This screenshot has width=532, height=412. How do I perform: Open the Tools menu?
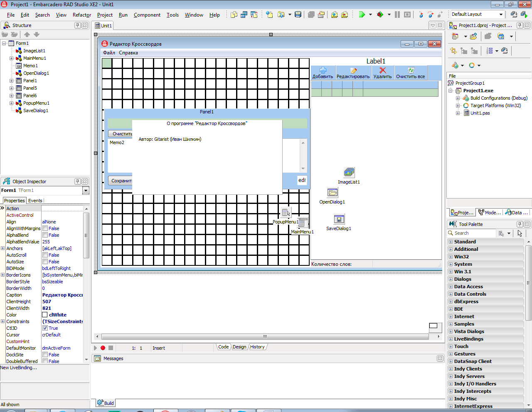coord(172,15)
